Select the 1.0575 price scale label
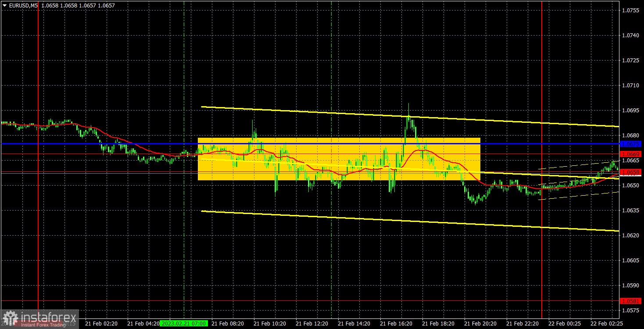644x329 pixels. click(630, 311)
